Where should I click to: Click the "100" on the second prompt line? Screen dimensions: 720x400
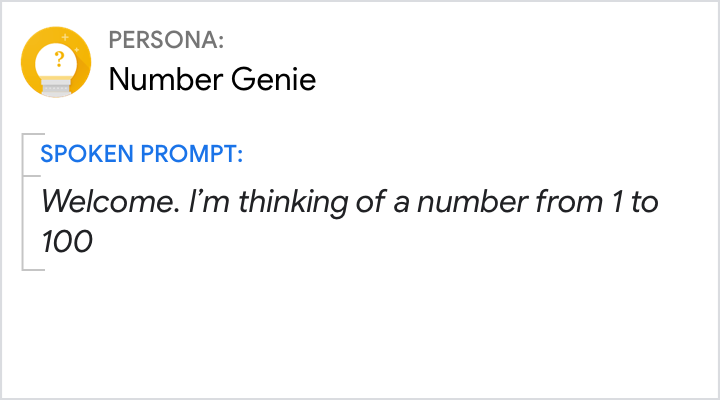point(67,242)
